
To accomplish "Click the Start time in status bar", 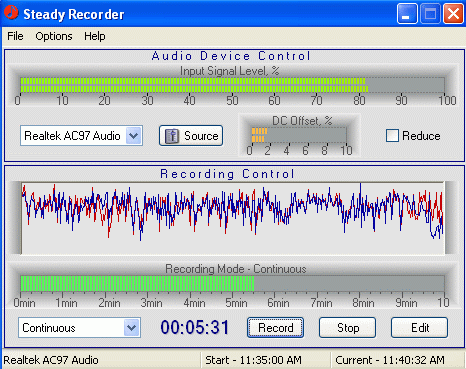I will (253, 360).
